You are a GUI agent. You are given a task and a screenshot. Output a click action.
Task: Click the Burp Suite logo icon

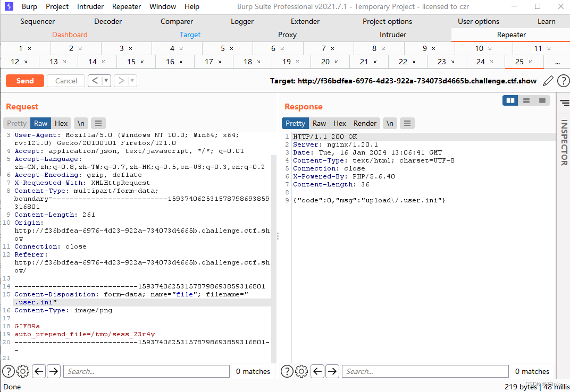[x=9, y=6]
